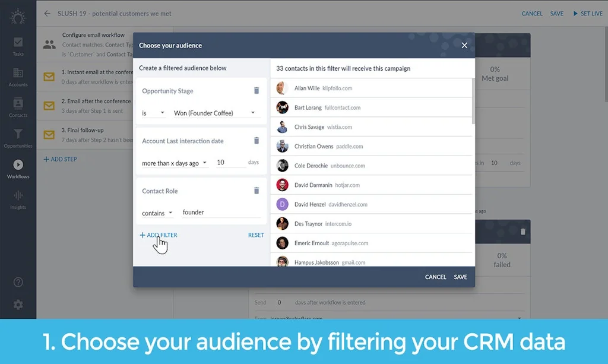The width and height of the screenshot is (608, 364).
Task: Open the Tasks section in the sidebar
Action: pyautogui.click(x=18, y=46)
